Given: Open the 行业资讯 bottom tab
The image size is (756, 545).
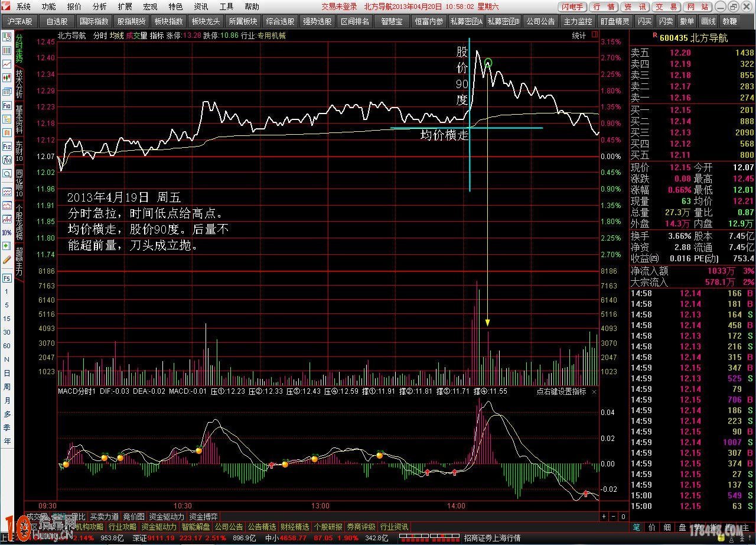Looking at the screenshot, I should (x=394, y=527).
